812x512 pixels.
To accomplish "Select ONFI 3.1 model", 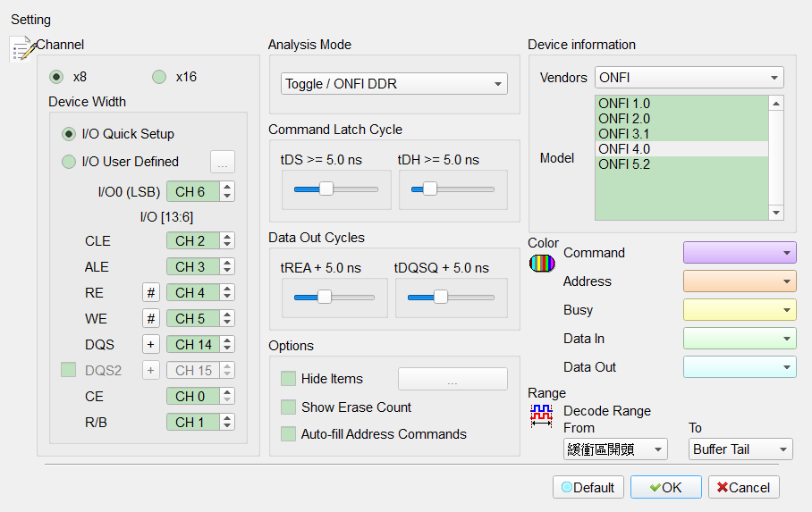I will click(681, 133).
